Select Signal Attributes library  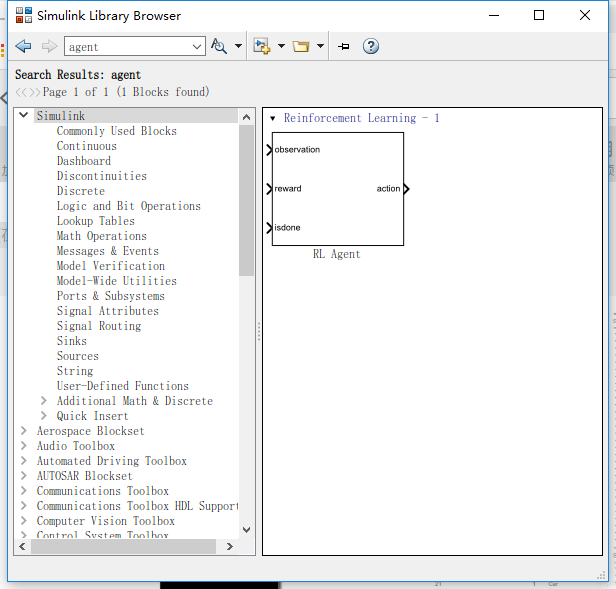coord(108,311)
